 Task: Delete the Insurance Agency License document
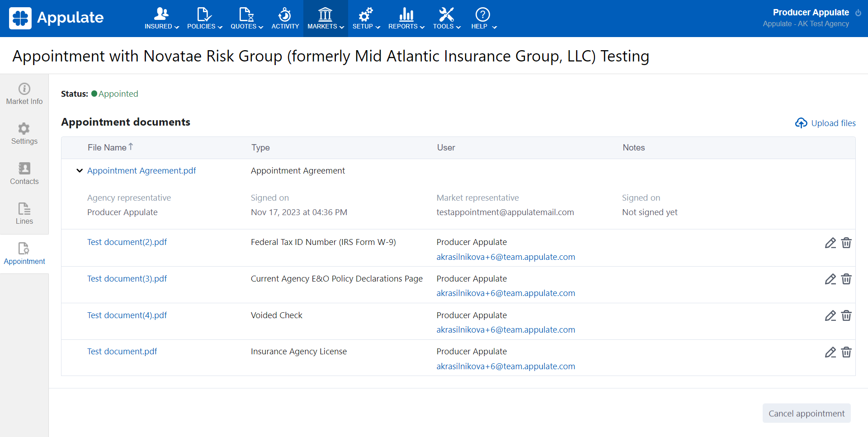point(846,352)
